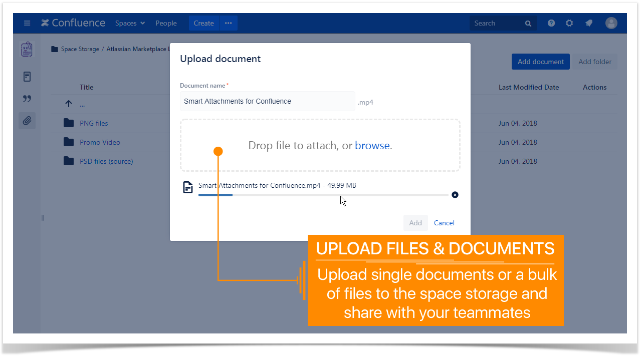The height and width of the screenshot is (358, 644).
Task: Go to Confluence home via the logo
Action: click(x=73, y=23)
